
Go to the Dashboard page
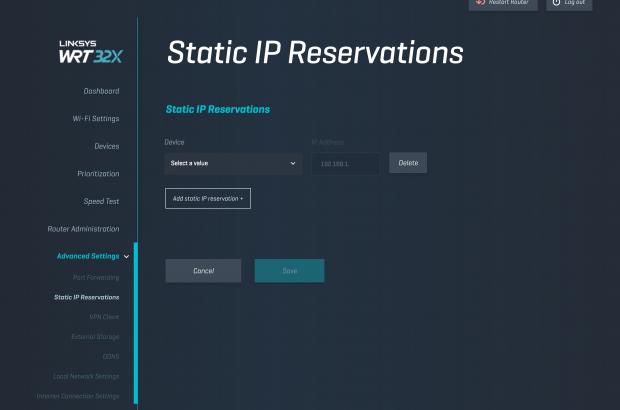(101, 92)
